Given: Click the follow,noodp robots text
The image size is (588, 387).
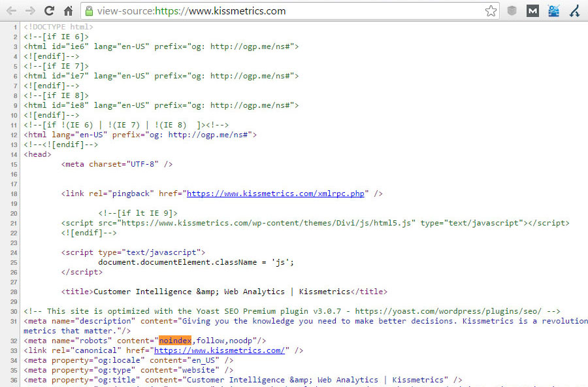Looking at the screenshot, I should point(224,341).
